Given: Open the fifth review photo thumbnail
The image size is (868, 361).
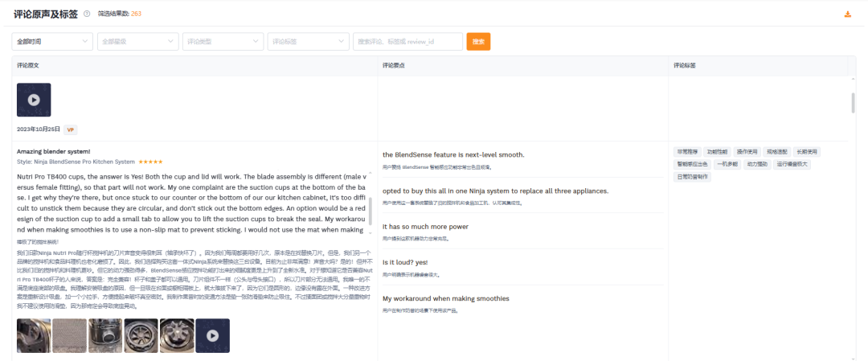Looking at the screenshot, I should 177,335.
